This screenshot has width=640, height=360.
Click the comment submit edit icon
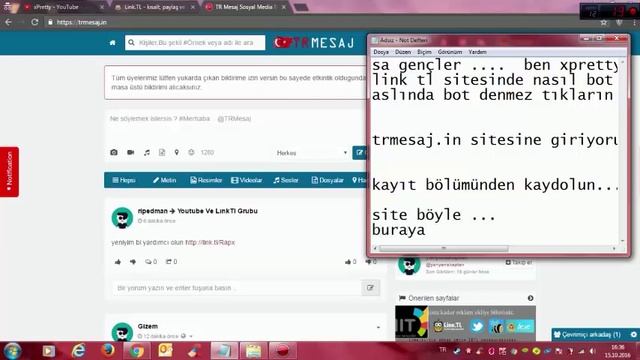pos(371,288)
